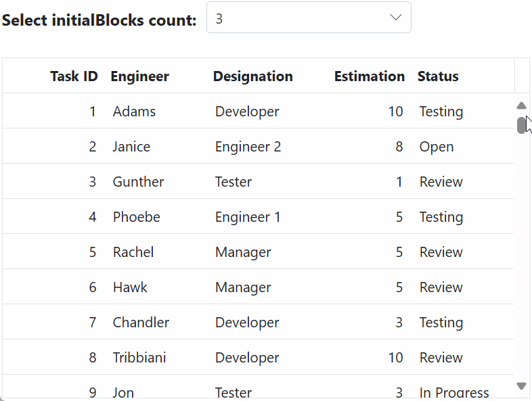Sort by Estimation column header
This screenshot has height=401, width=532.
(370, 76)
